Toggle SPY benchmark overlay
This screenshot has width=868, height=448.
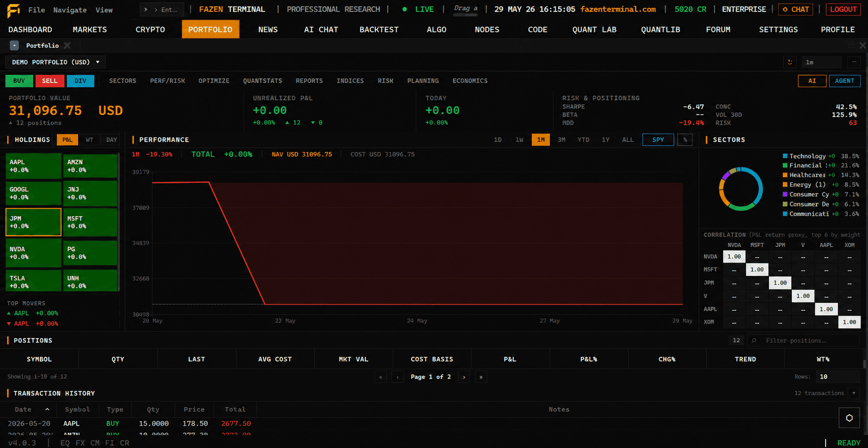click(658, 140)
